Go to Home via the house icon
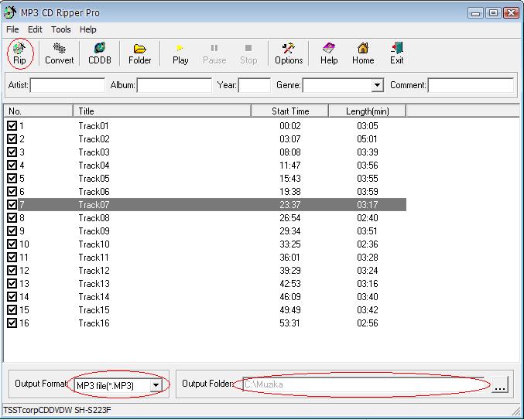Screen dimensions: 524x420 tap(363, 54)
